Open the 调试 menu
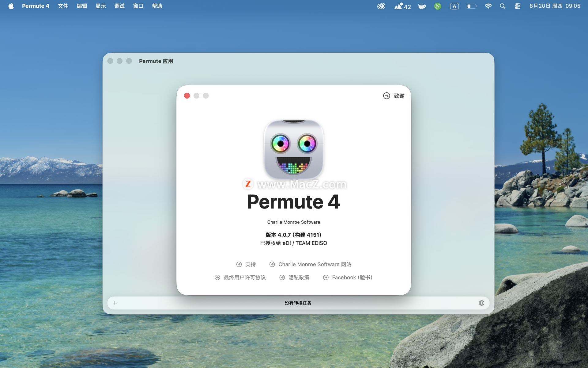The height and width of the screenshot is (368, 588). click(x=119, y=6)
